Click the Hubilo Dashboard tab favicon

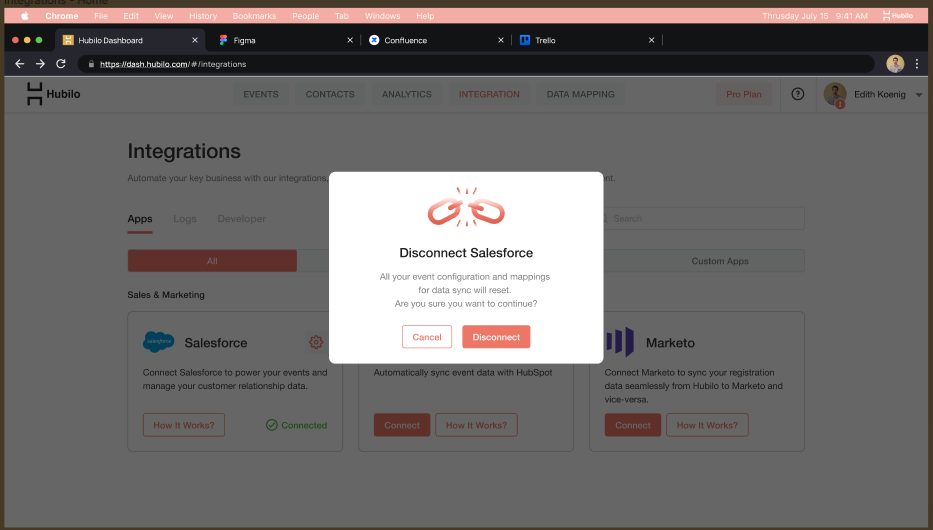pos(68,40)
